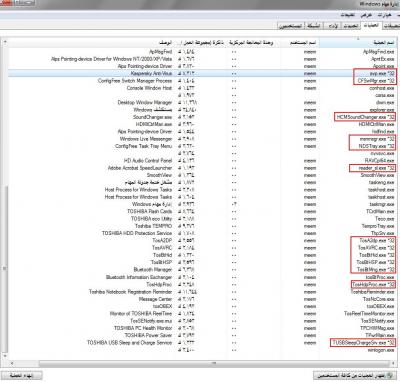This screenshot has width=400, height=382.
Task: Click the إنهاء العملية (End Process) button
Action: coord(21,376)
